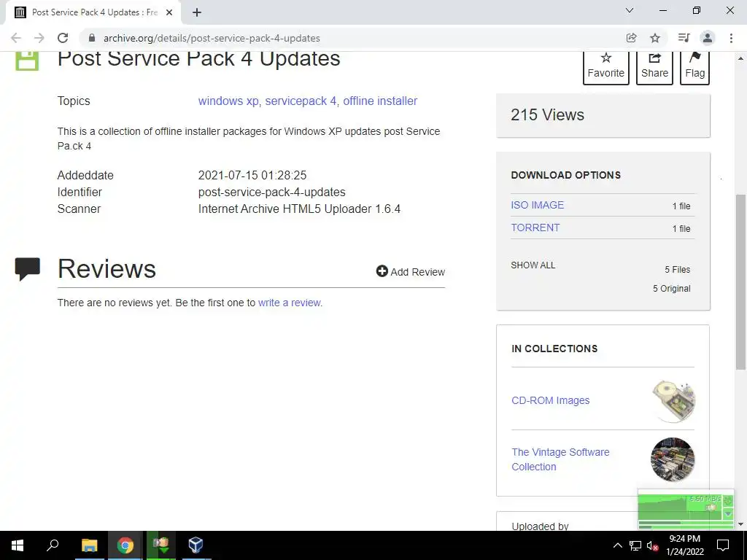Open the download manager taskbar icon
The height and width of the screenshot is (560, 747).
[160, 545]
